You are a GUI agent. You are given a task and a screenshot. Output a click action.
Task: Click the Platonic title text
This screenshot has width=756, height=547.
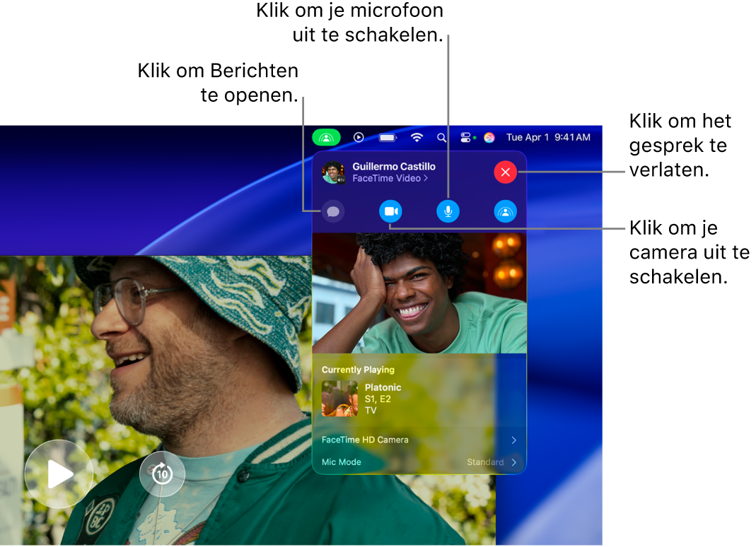[x=383, y=387]
